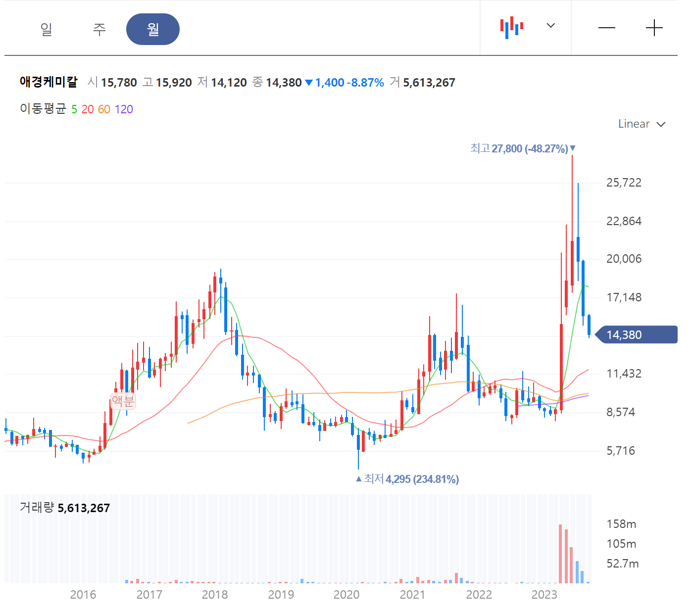The width and height of the screenshot is (691, 616).
Task: Click the -8.87% change value
Action: [x=365, y=83]
